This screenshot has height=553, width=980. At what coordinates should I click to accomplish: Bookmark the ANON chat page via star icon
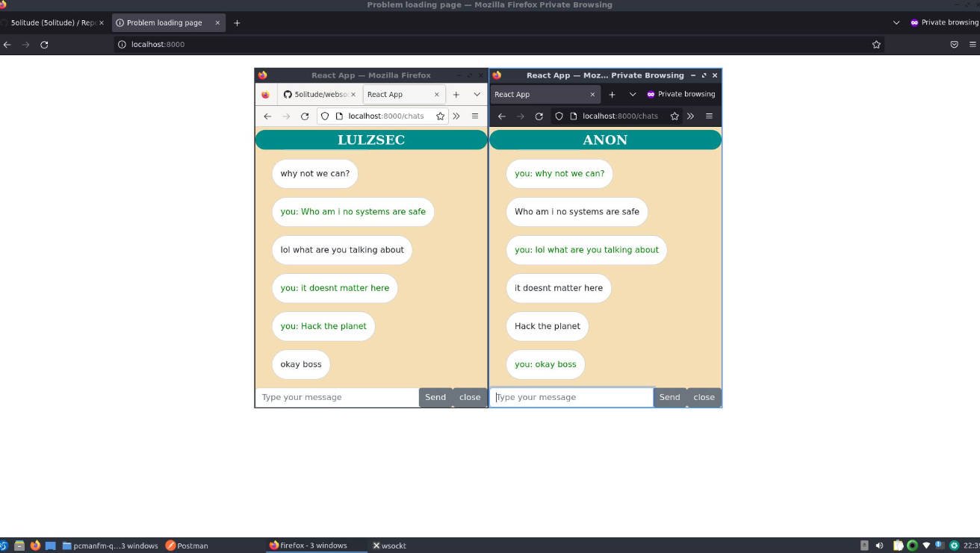click(x=674, y=116)
